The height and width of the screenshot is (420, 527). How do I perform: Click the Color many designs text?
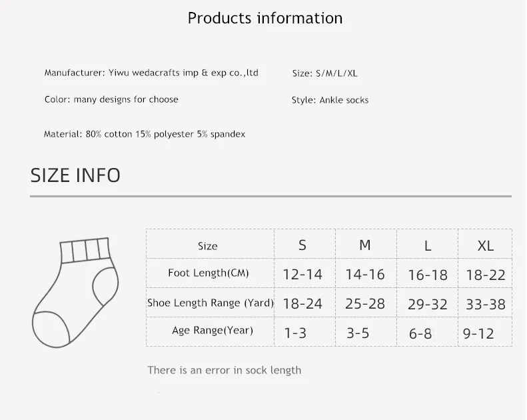tap(111, 99)
